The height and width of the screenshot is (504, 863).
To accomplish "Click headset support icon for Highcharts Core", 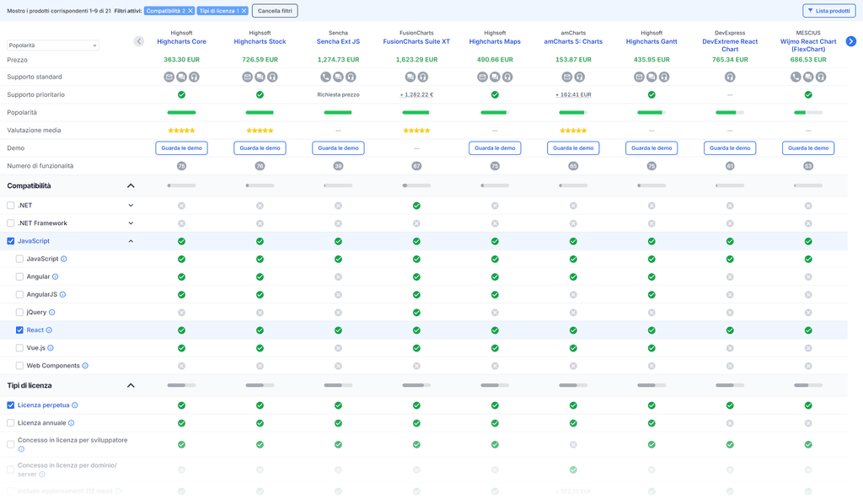I will [x=194, y=77].
